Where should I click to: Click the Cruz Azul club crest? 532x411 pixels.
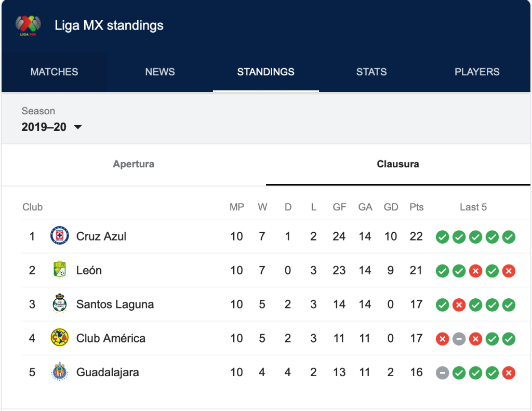pyautogui.click(x=59, y=236)
